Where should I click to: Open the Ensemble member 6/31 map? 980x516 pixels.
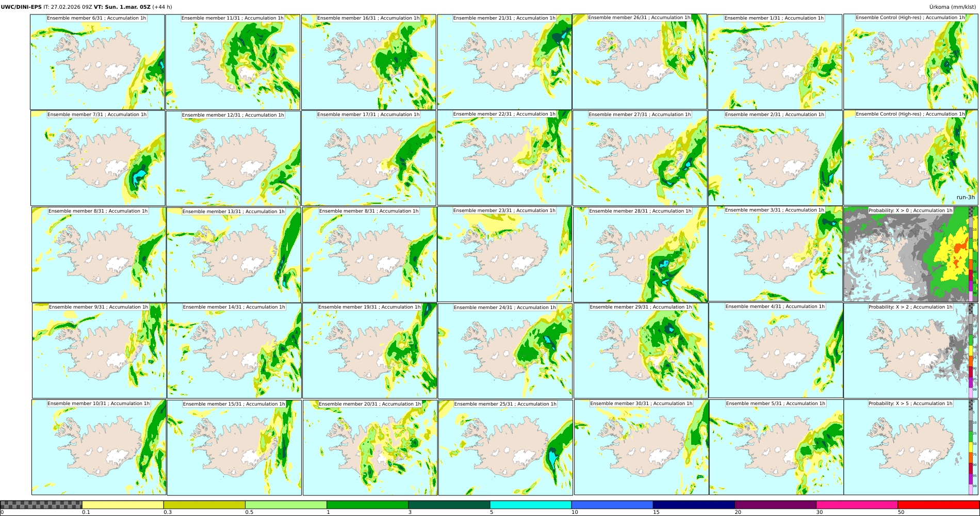coord(97,62)
